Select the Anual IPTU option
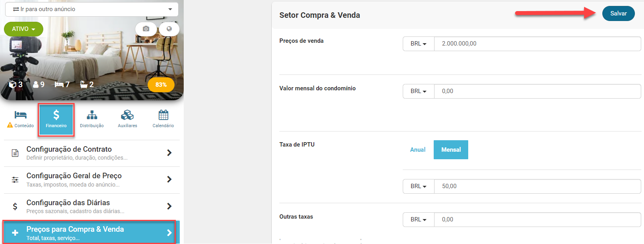 pyautogui.click(x=417, y=150)
